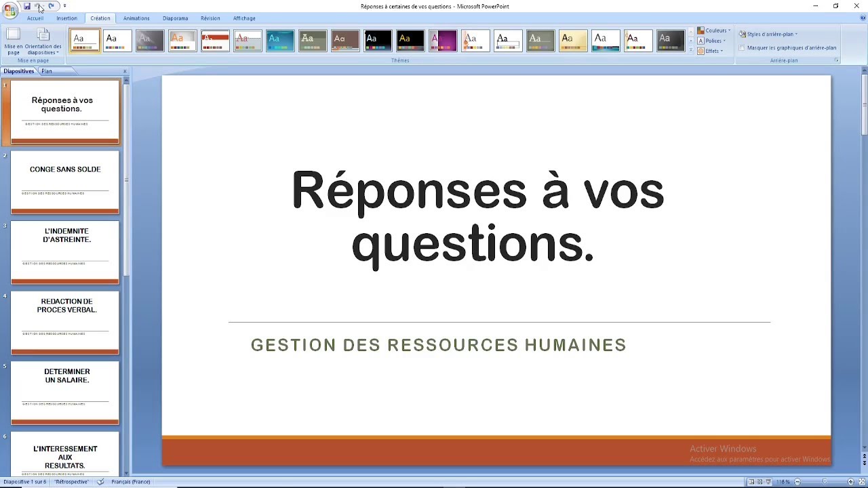Viewport: 868px width, 488px height.
Task: Zoom out with the minus button
Action: click(x=797, y=482)
